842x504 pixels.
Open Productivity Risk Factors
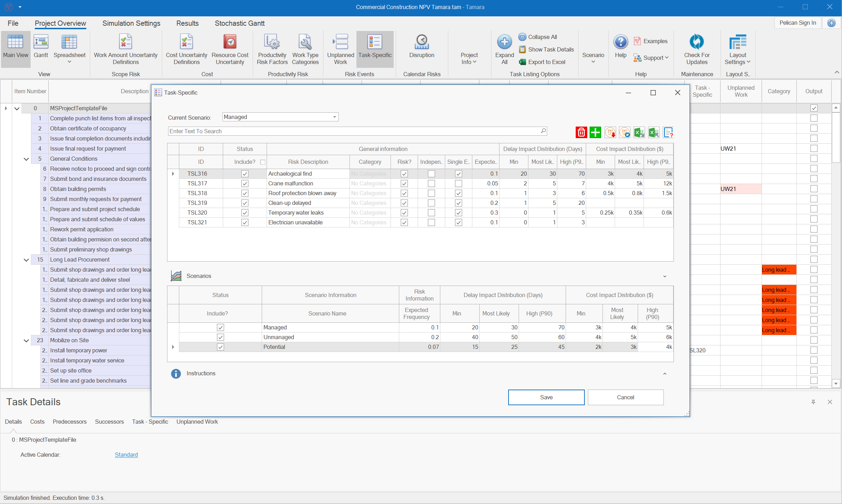tap(272, 49)
